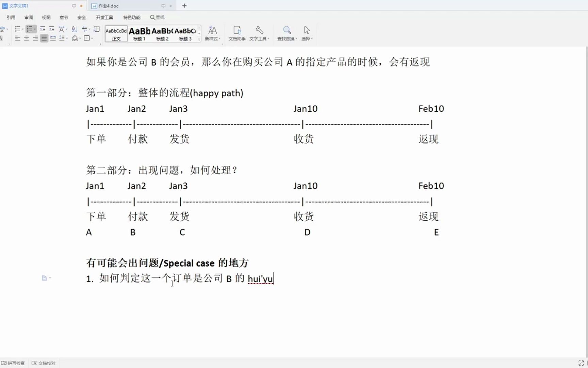Click the heading 第一部分：整体的流程
Viewport: 588px width, 368px height.
(x=164, y=93)
